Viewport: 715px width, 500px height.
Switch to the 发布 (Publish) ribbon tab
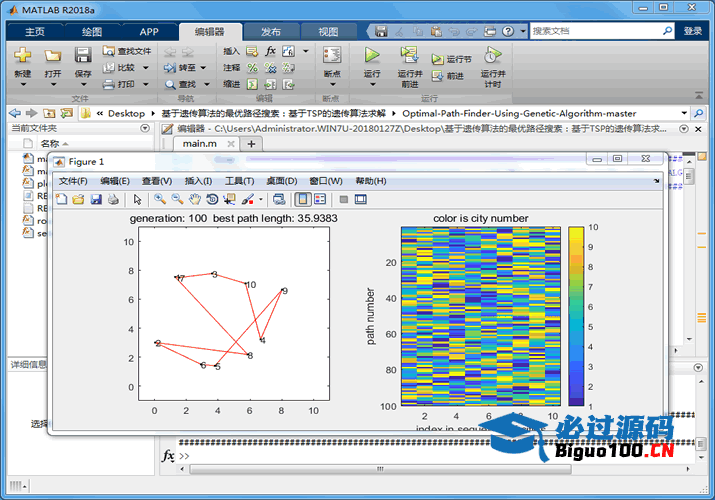[271, 31]
